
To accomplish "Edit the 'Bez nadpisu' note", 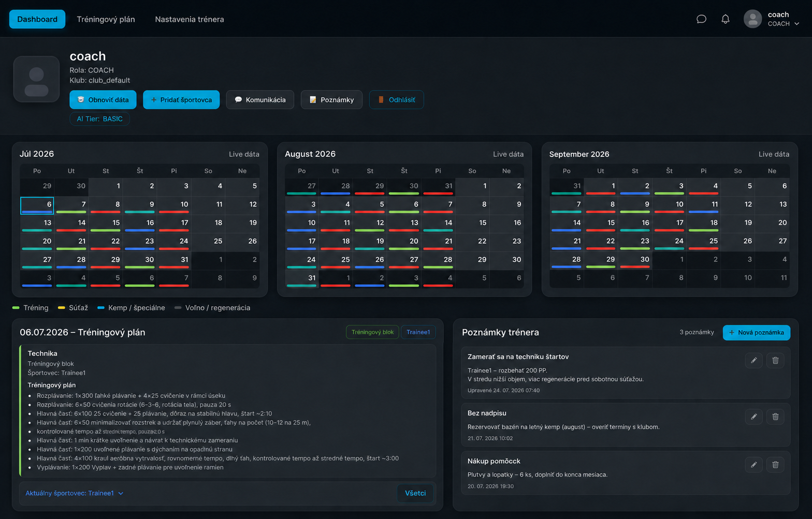I will click(x=753, y=417).
